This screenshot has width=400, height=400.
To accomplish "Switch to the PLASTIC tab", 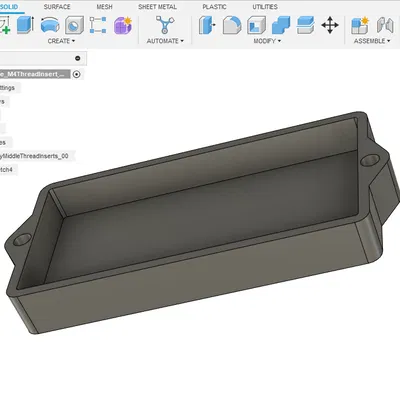I will click(x=214, y=7).
